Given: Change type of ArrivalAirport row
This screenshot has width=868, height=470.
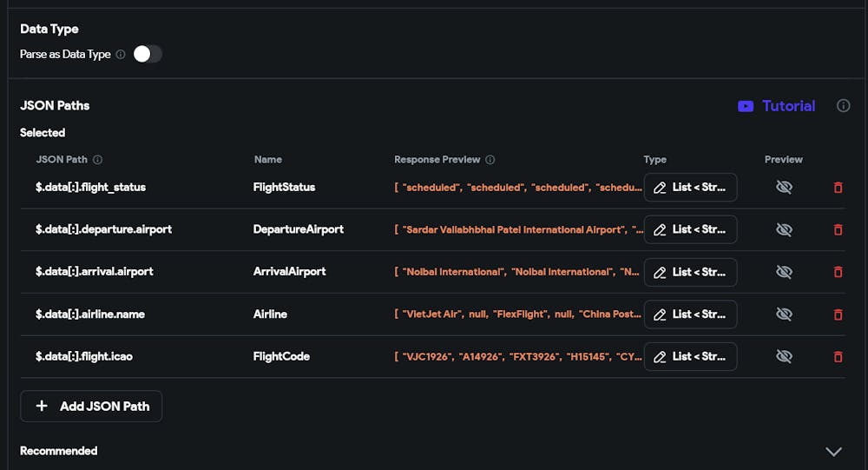Looking at the screenshot, I should click(x=690, y=272).
